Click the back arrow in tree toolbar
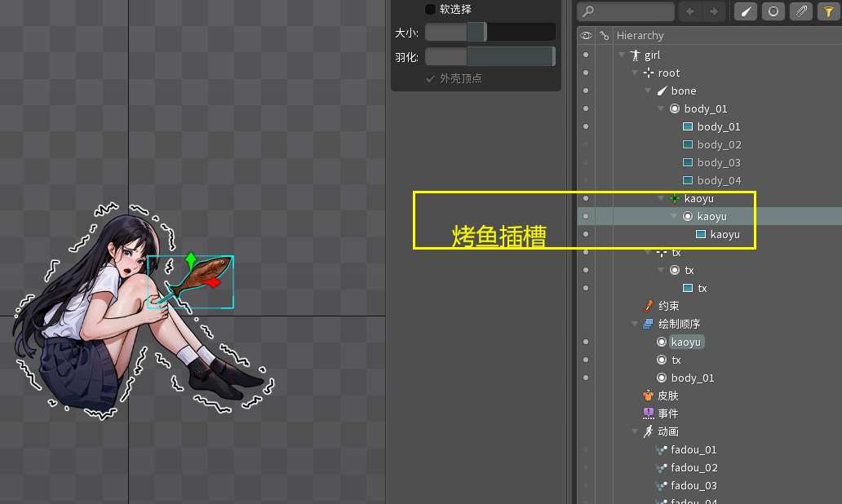The width and height of the screenshot is (842, 504). [x=690, y=11]
